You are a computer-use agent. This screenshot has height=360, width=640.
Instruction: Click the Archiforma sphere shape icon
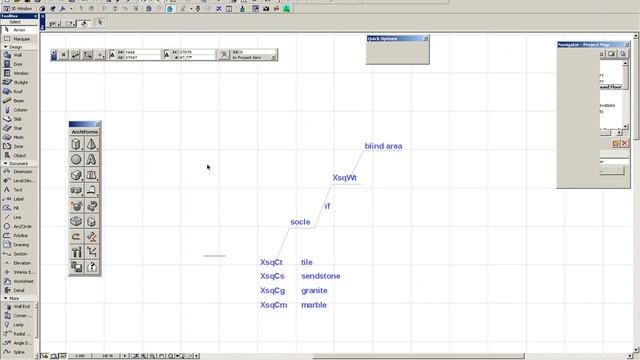76,160
